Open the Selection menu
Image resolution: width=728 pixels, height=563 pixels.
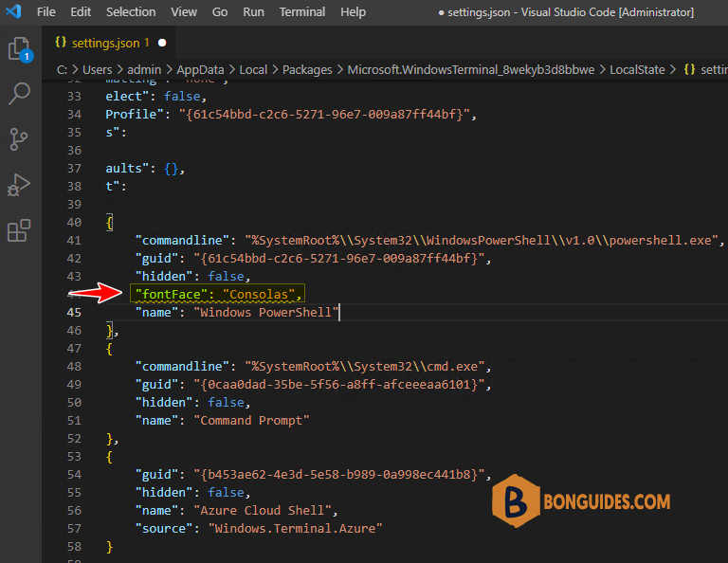click(x=131, y=12)
